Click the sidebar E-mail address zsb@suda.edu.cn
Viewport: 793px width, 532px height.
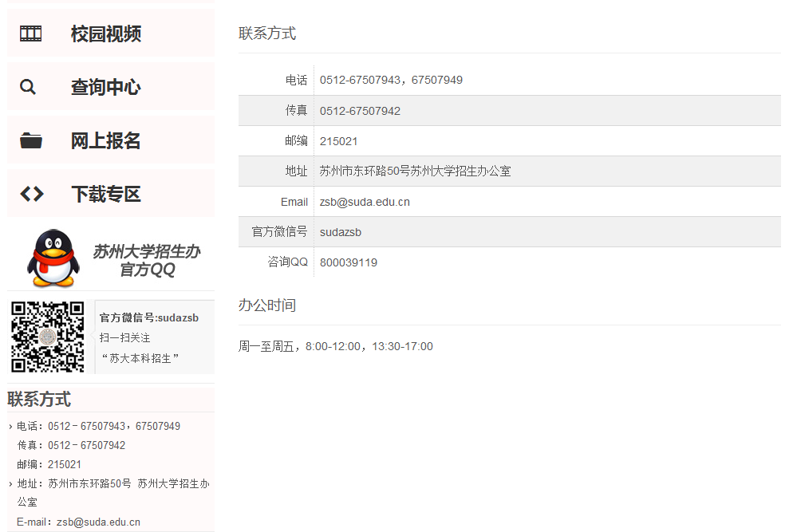[98, 522]
